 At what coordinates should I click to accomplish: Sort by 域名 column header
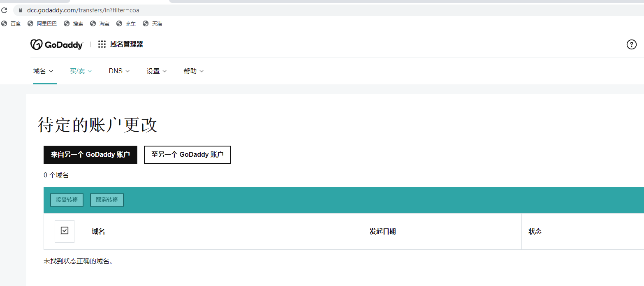pos(98,231)
